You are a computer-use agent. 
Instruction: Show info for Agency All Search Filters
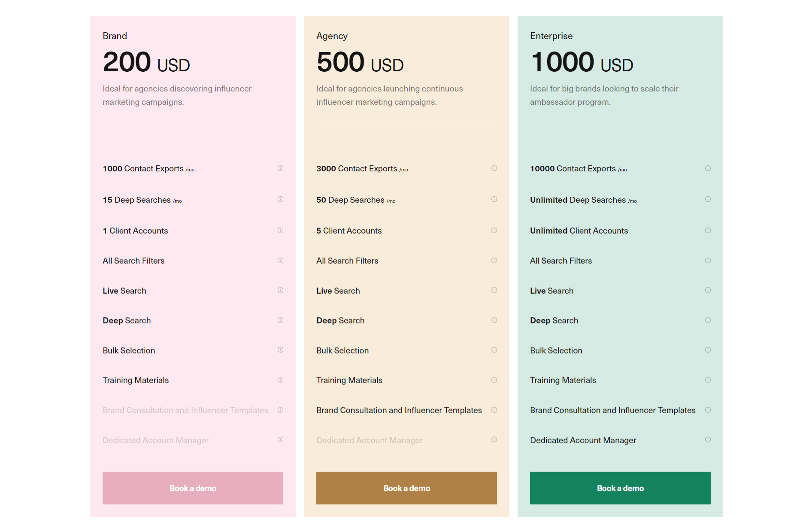pos(494,260)
